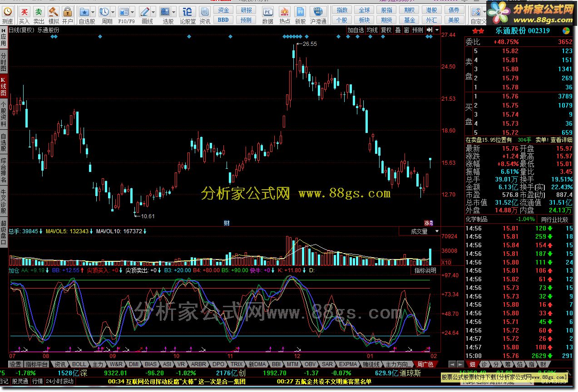The width and height of the screenshot is (578, 392).
Task: Open the 新股 IPO icon
Action: click(x=300, y=13)
